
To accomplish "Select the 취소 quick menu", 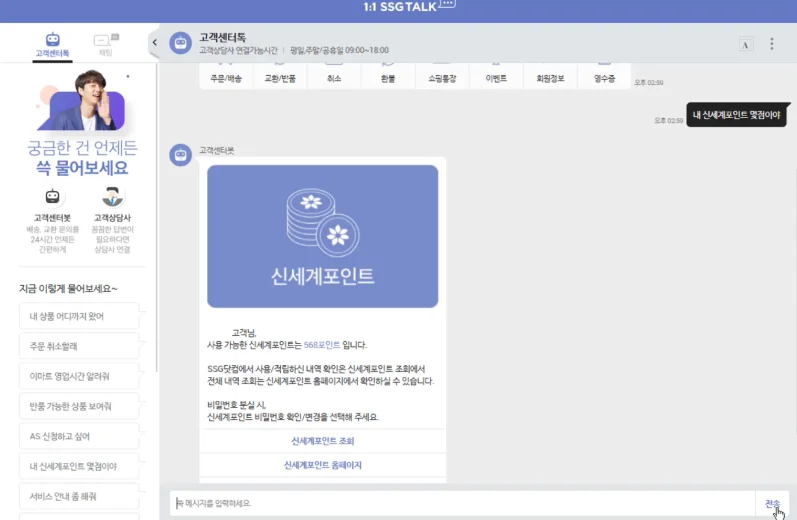I will (334, 76).
